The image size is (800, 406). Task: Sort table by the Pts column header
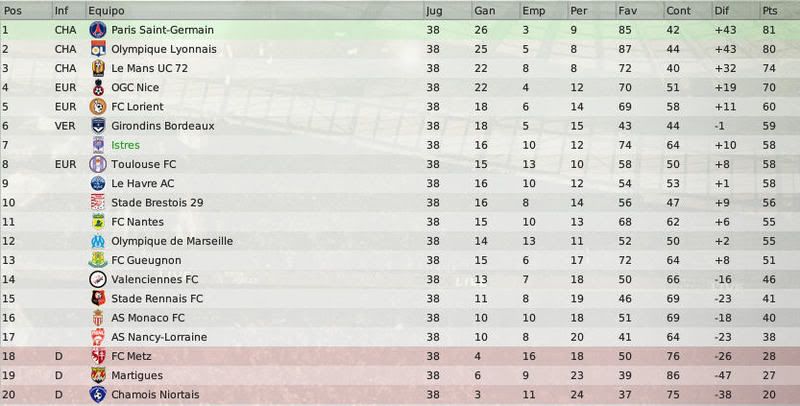click(x=770, y=11)
